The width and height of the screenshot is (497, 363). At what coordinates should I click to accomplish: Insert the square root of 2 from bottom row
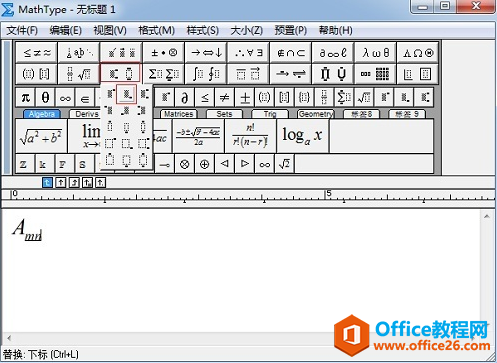click(x=284, y=164)
